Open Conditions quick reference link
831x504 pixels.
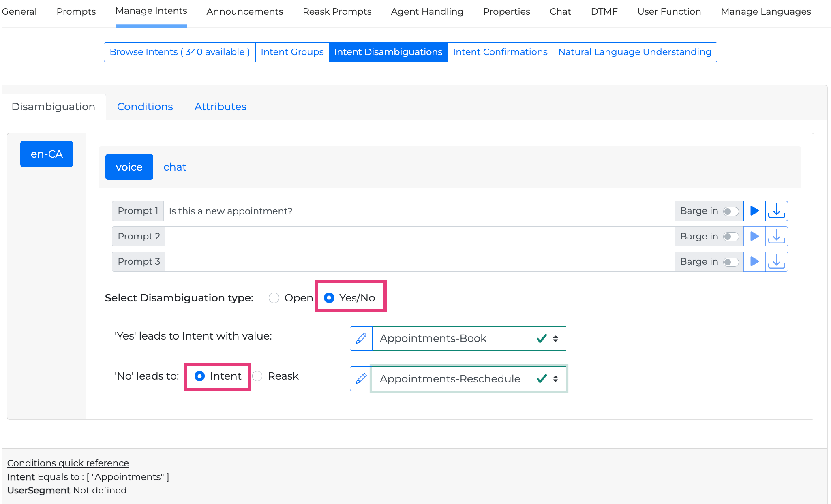68,463
